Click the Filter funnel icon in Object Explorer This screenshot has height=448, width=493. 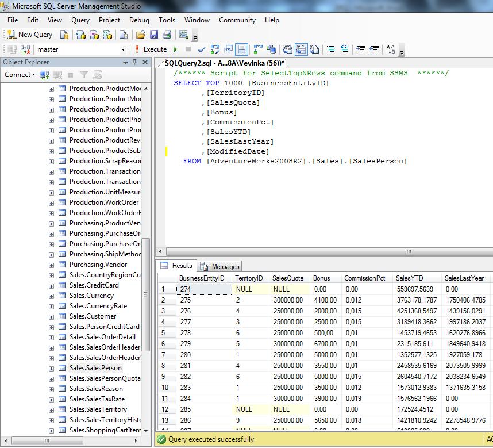click(84, 75)
